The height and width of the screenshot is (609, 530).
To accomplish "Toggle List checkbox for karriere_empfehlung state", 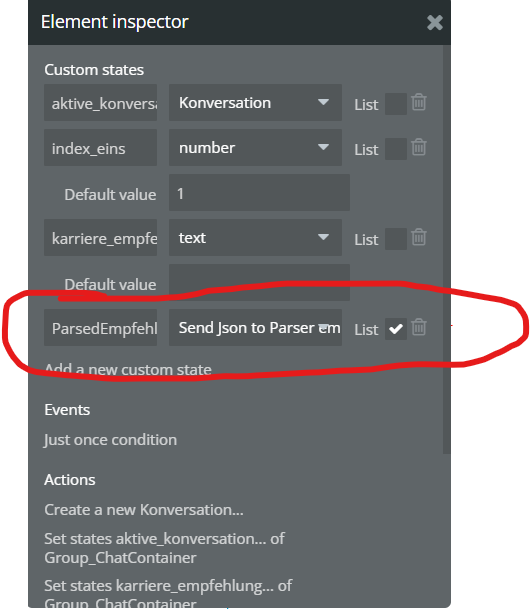I will tap(396, 239).
